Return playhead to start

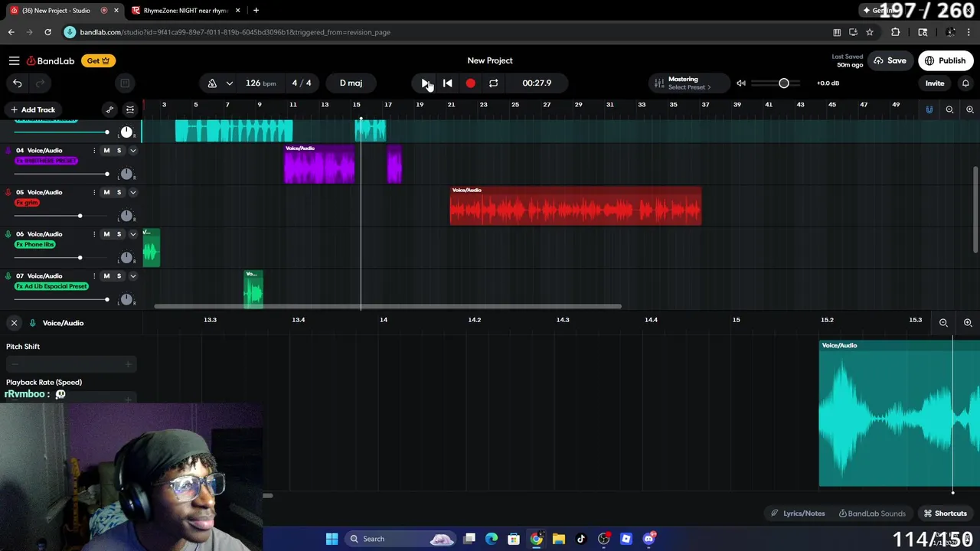[x=448, y=83]
